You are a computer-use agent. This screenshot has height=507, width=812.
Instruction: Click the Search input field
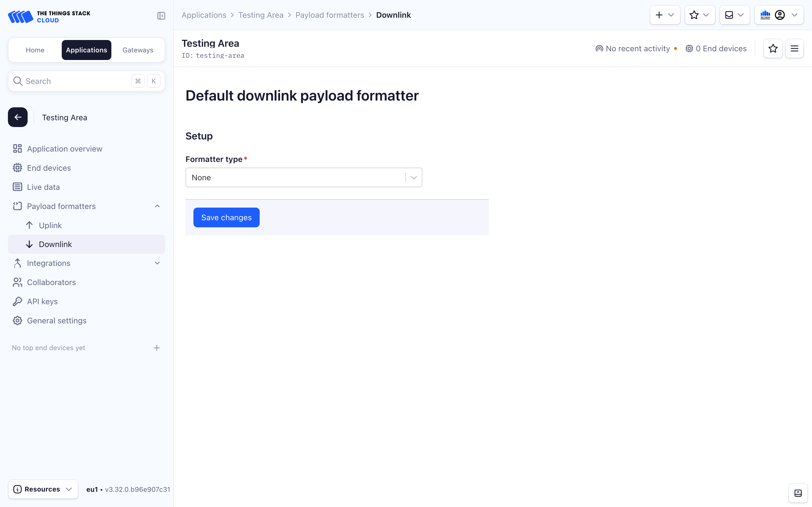(x=87, y=81)
